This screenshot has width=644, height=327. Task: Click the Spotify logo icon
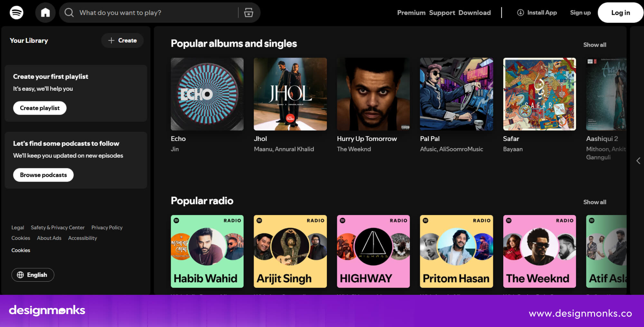pos(16,13)
